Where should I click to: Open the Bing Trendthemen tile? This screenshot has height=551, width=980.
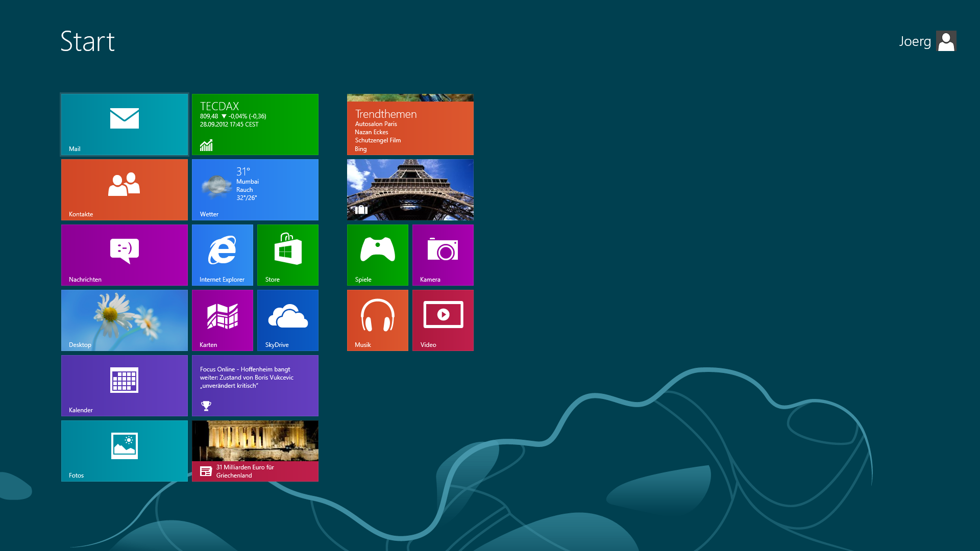[410, 124]
